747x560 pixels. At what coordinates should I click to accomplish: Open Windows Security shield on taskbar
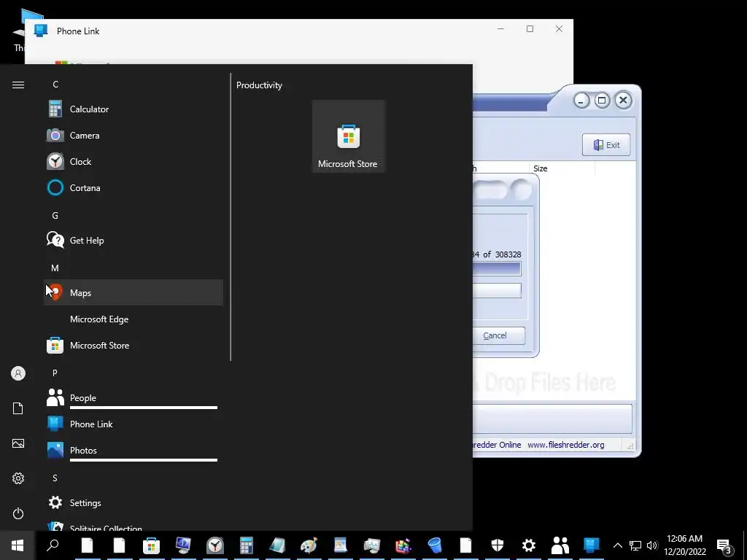(498, 545)
